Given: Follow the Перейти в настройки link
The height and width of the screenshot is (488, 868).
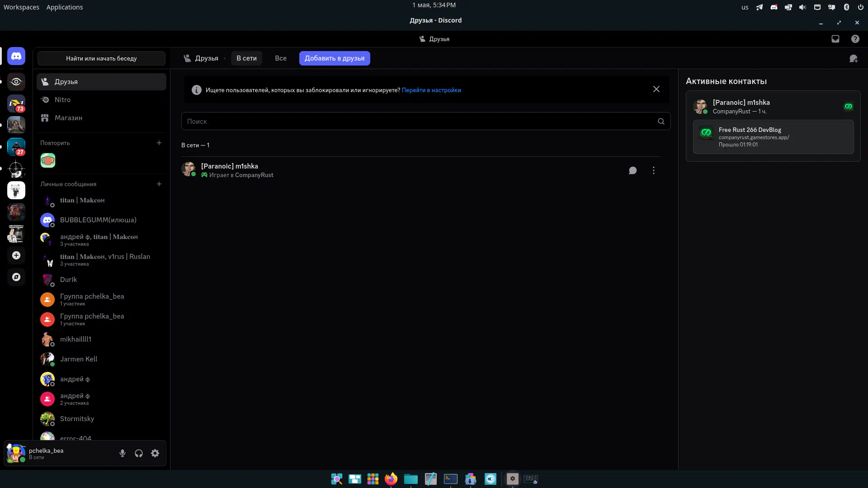Looking at the screenshot, I should click(431, 90).
